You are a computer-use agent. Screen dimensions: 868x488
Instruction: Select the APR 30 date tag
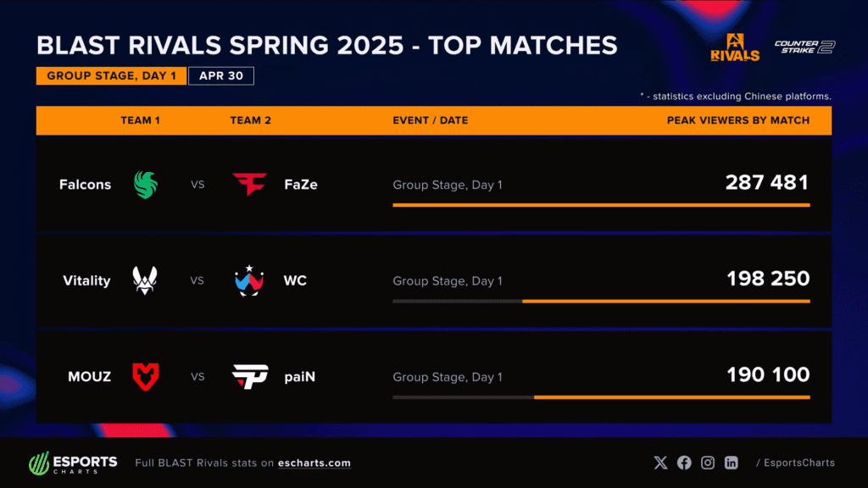221,75
